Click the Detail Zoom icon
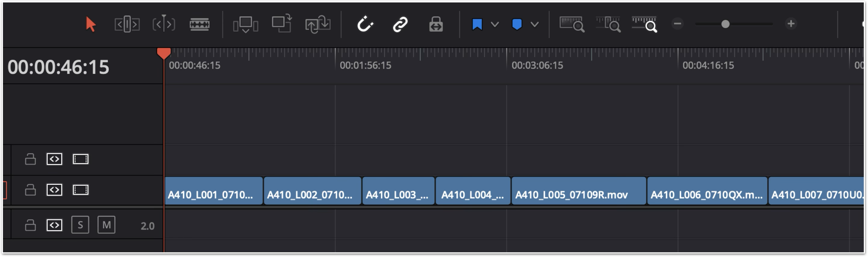This screenshot has width=868, height=257. pos(608,24)
